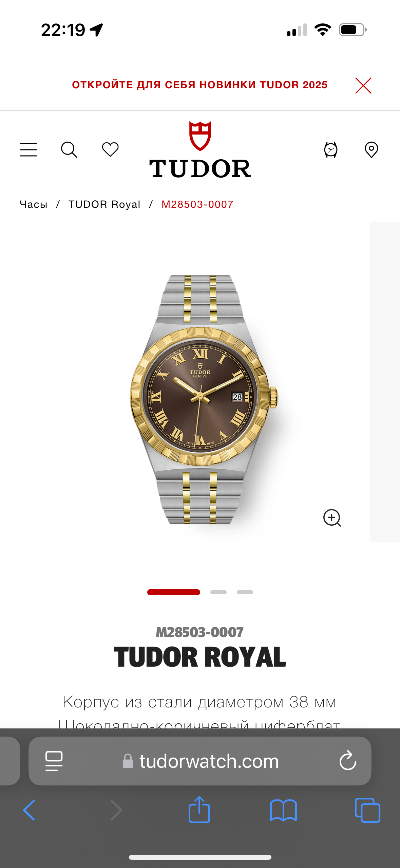The width and height of the screenshot is (400, 868).
Task: Tap the search magnifier icon
Action: 69,150
